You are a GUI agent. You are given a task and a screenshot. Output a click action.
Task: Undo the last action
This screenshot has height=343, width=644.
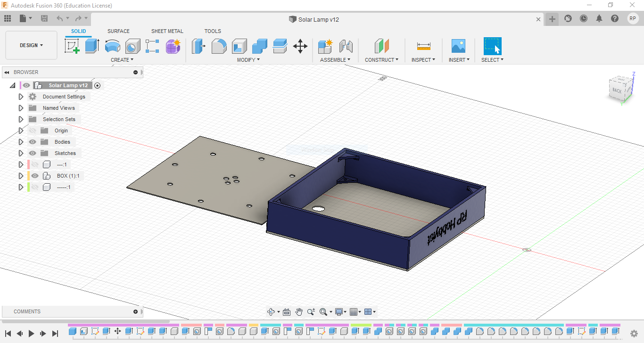(x=60, y=18)
